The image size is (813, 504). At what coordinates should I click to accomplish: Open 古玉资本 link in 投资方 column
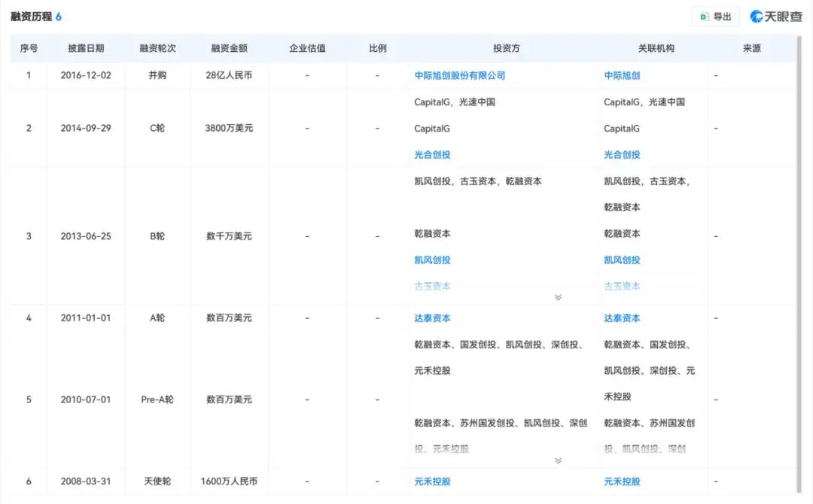point(432,286)
